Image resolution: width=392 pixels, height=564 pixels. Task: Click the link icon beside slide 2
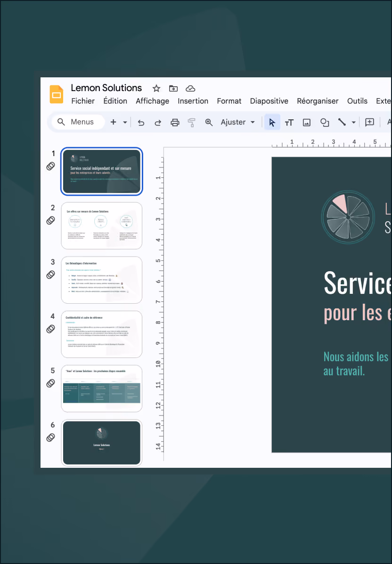pos(51,221)
